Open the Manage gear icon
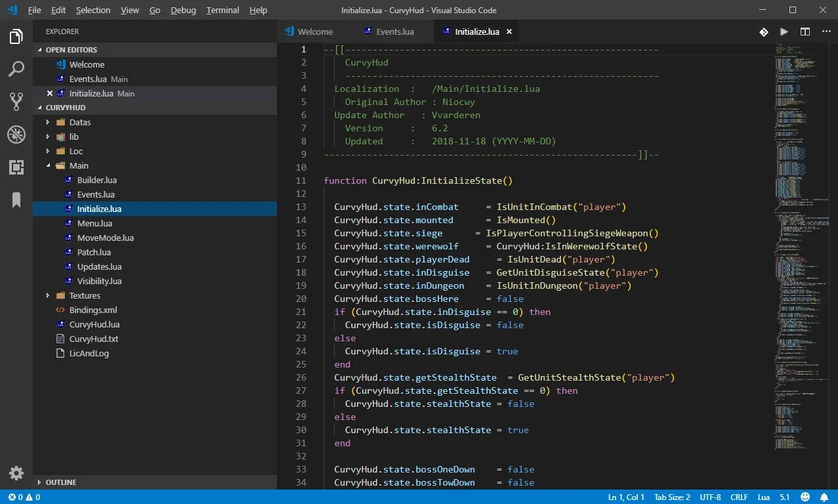 pyautogui.click(x=16, y=473)
